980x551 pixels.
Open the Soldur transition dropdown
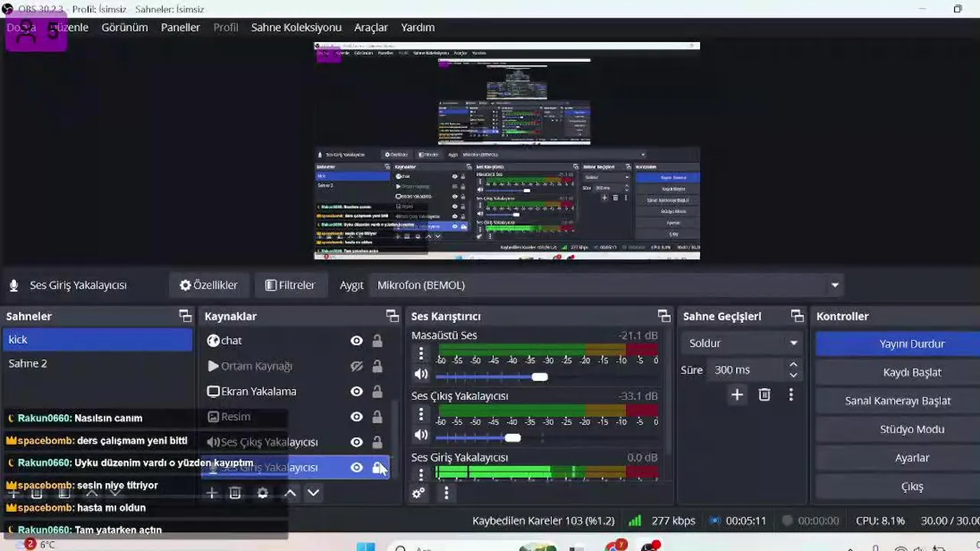point(742,343)
